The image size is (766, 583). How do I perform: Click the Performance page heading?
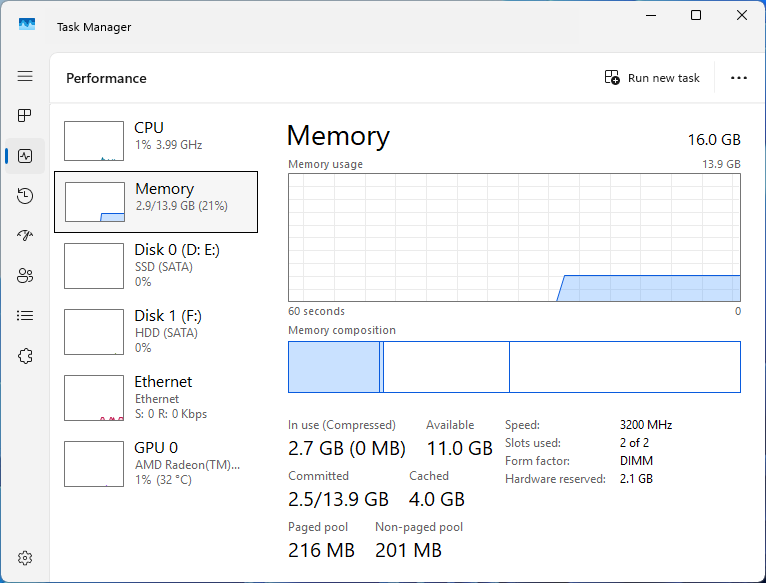click(106, 78)
